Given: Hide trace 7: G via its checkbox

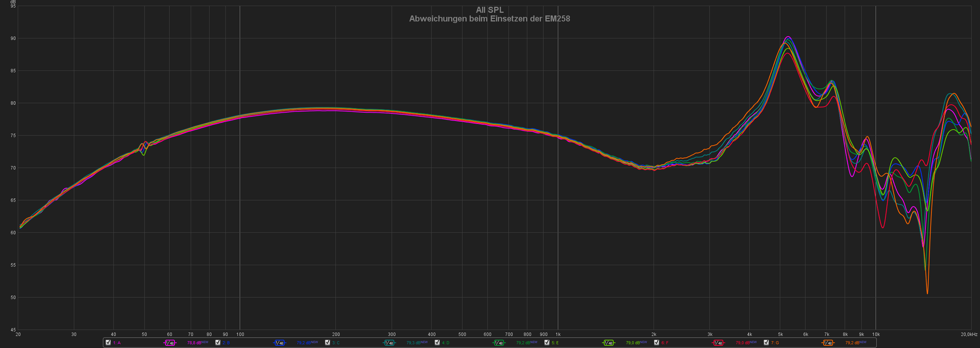Looking at the screenshot, I should [x=766, y=342].
